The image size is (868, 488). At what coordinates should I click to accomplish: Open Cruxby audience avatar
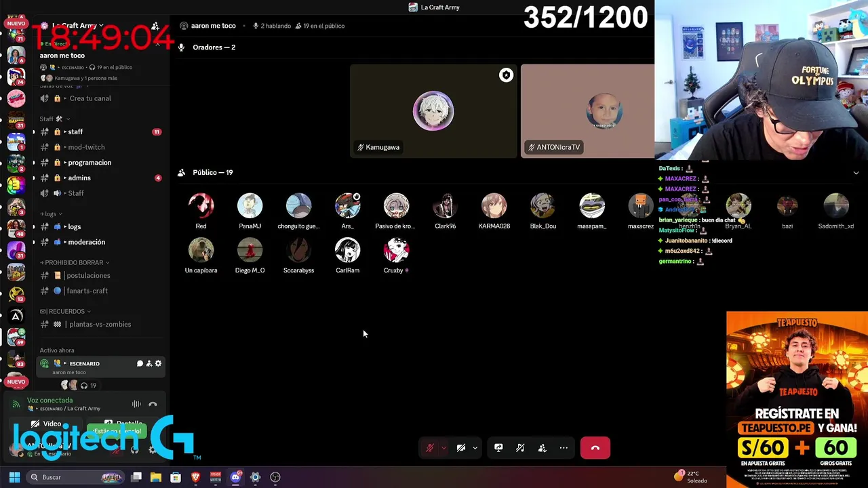pyautogui.click(x=396, y=250)
